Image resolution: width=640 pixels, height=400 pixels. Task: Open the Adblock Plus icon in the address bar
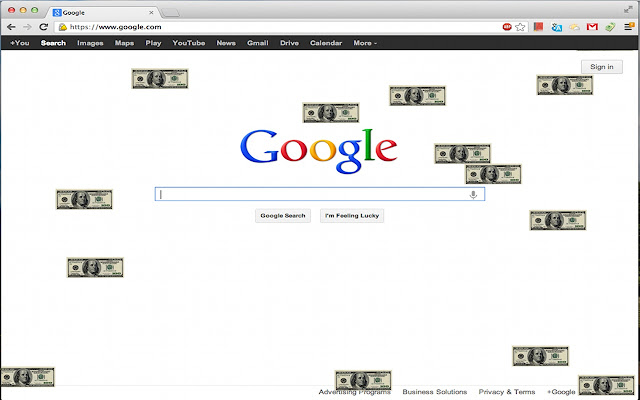[507, 27]
